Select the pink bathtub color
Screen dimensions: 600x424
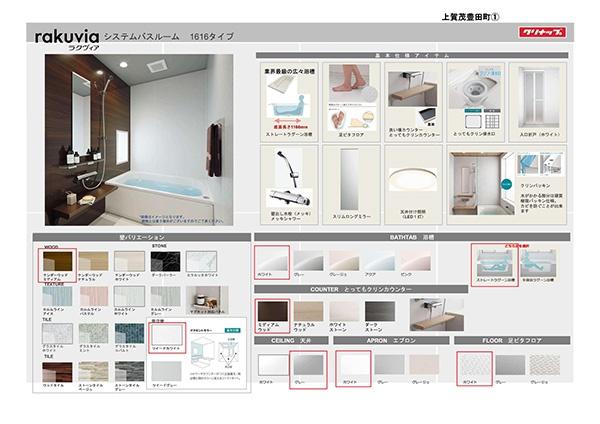pos(416,262)
